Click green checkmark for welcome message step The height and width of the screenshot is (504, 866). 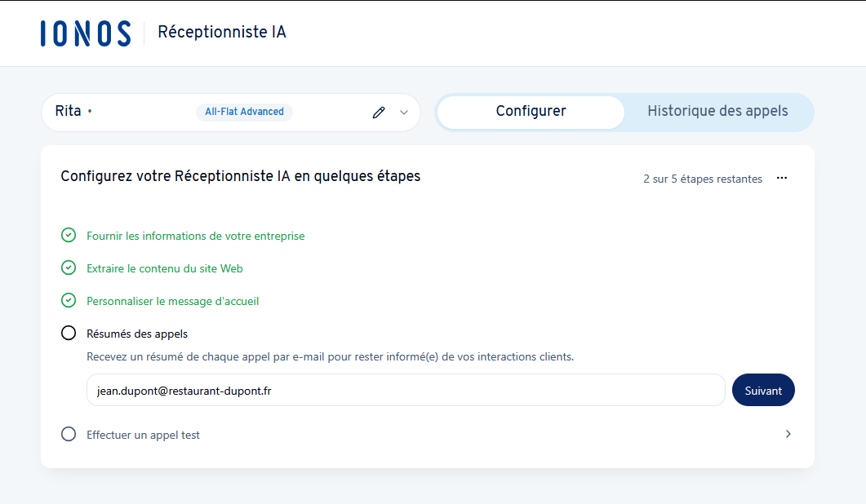tap(69, 301)
